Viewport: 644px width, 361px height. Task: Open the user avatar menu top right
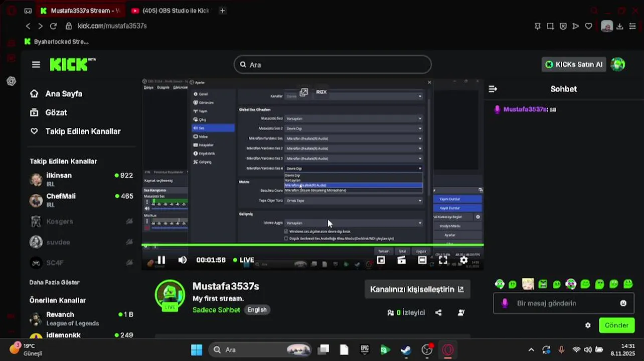pos(618,64)
